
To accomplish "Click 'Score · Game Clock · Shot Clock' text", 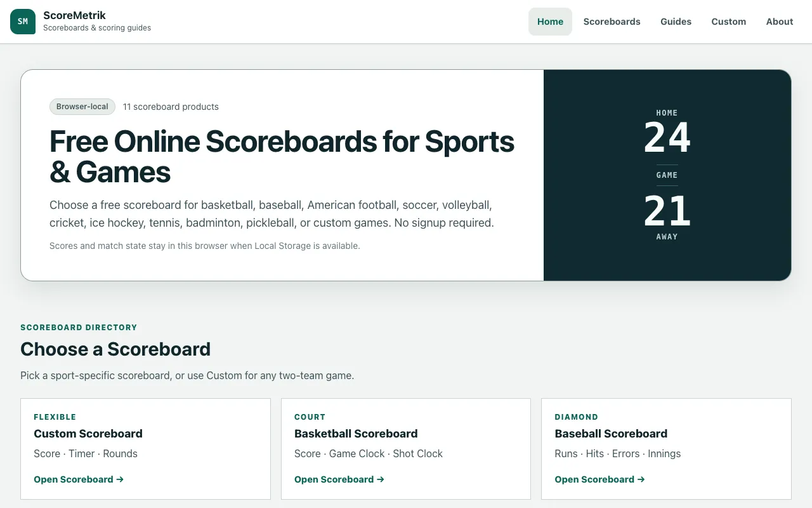I will tap(369, 453).
